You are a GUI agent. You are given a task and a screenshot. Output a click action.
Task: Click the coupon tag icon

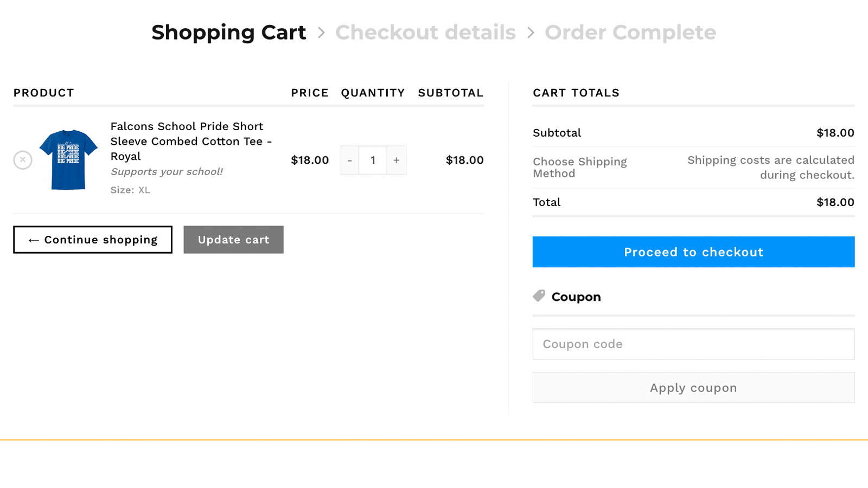coord(538,296)
